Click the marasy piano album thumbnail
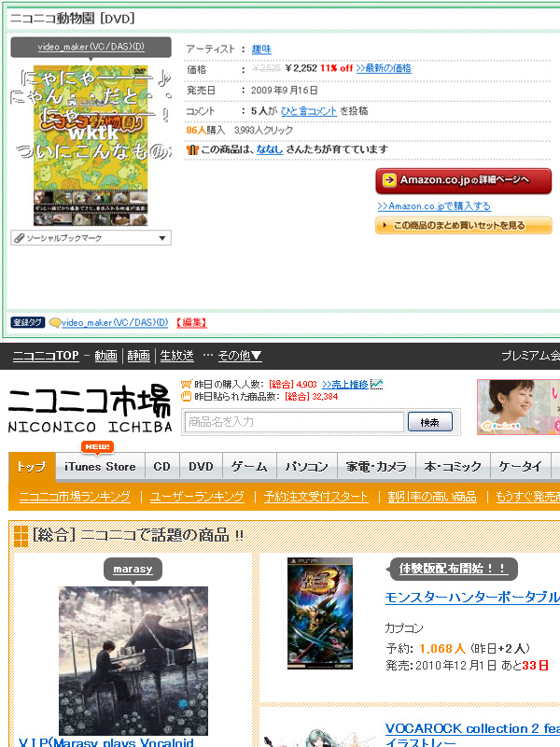This screenshot has width=560, height=747. point(133,661)
